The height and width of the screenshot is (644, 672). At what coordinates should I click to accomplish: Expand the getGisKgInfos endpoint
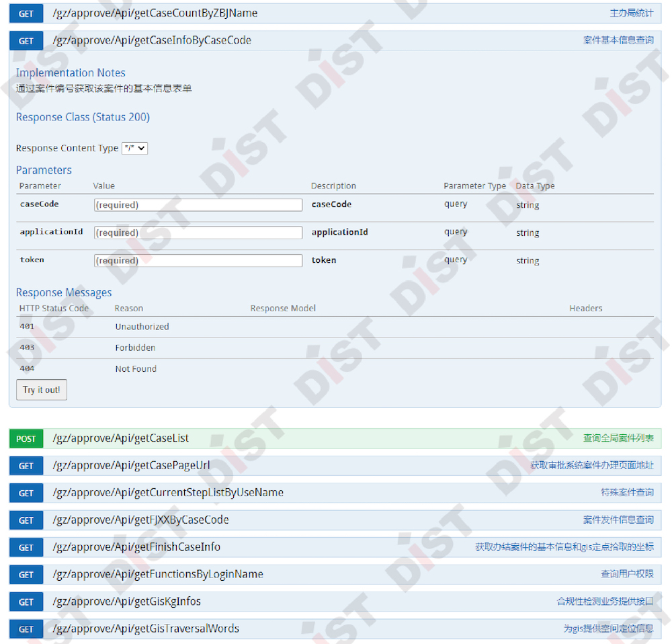[126, 602]
